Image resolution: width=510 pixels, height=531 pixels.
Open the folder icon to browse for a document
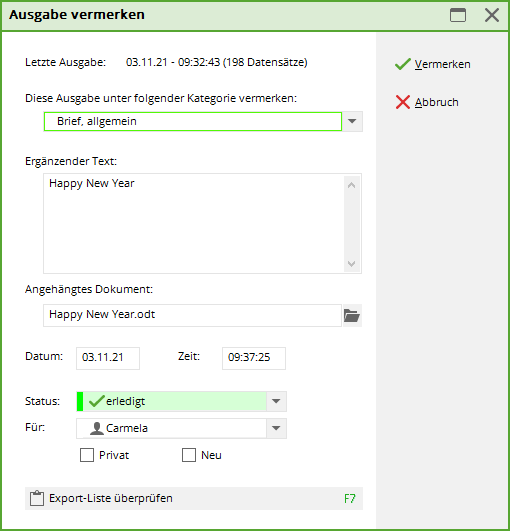(x=352, y=316)
